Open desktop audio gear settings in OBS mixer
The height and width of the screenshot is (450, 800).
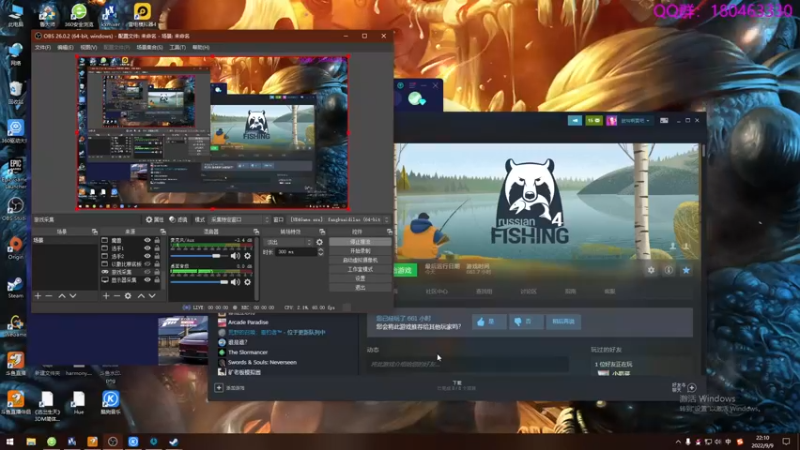point(247,282)
